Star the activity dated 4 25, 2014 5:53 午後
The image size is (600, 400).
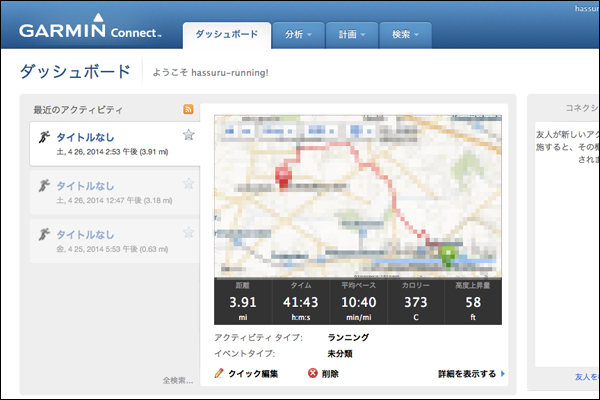(188, 232)
